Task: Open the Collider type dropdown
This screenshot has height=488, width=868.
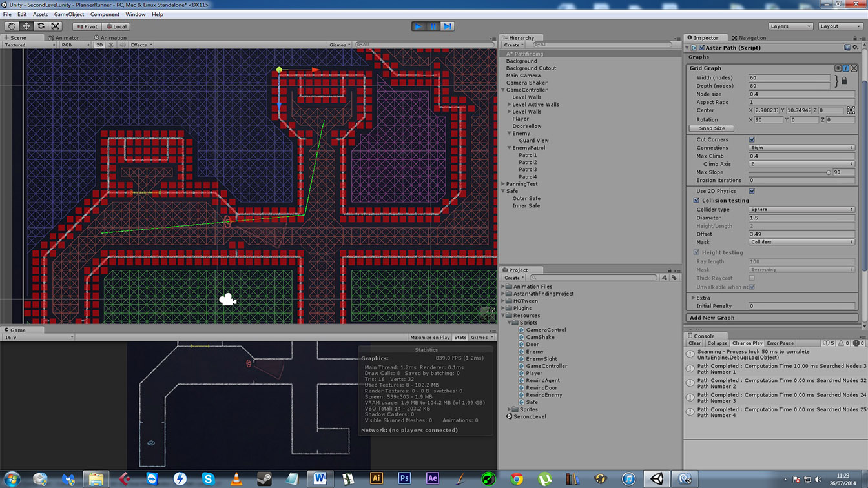Action: click(x=801, y=210)
